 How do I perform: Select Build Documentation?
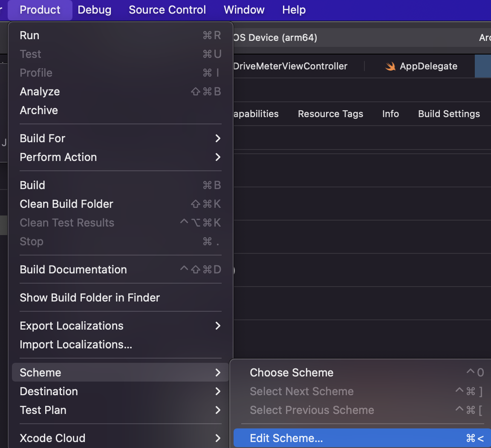pyautogui.click(x=121, y=270)
